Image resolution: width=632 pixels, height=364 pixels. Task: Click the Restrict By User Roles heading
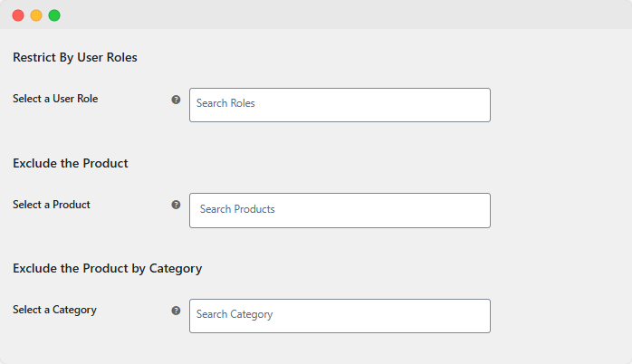click(x=75, y=58)
